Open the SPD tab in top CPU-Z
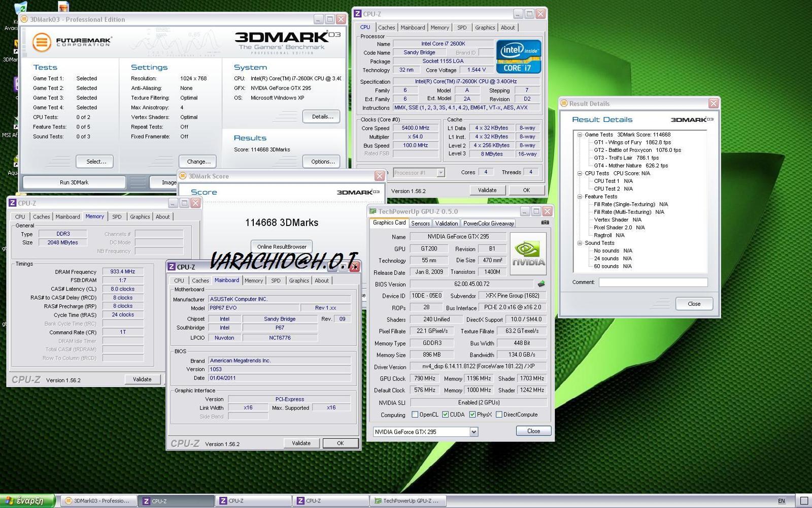The width and height of the screenshot is (812, 508). [x=462, y=28]
